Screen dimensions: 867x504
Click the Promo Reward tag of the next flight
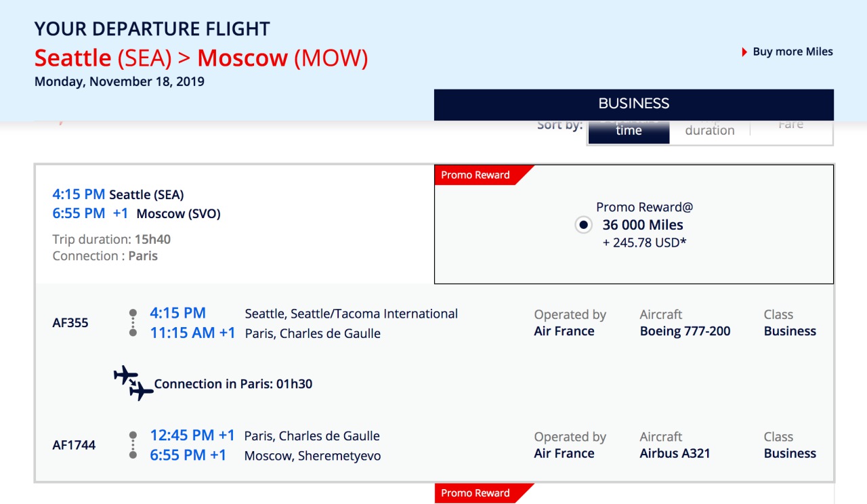click(x=475, y=493)
